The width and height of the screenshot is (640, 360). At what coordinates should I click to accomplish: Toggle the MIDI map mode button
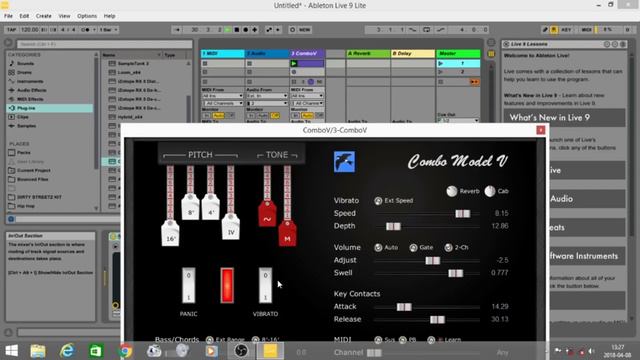pyautogui.click(x=587, y=30)
